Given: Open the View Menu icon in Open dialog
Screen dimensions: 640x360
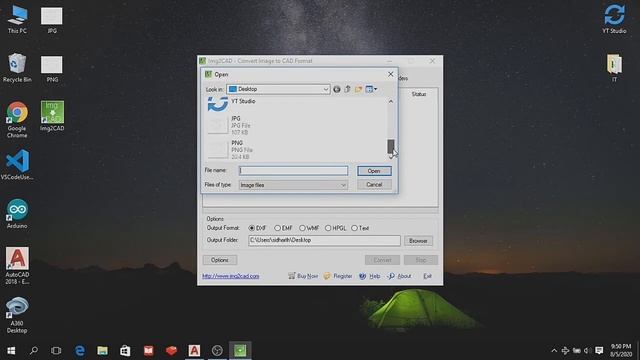Looking at the screenshot, I should pos(371,89).
